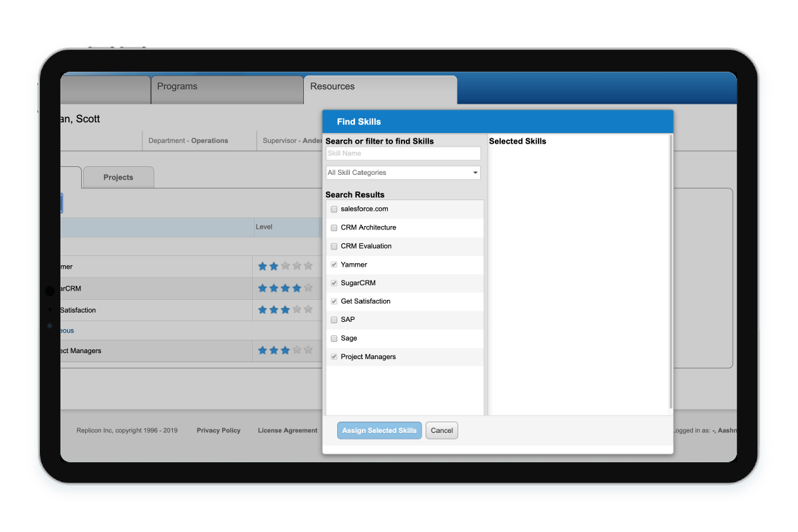Open the All Skill Categories dropdown
The image size is (798, 532).
403,173
